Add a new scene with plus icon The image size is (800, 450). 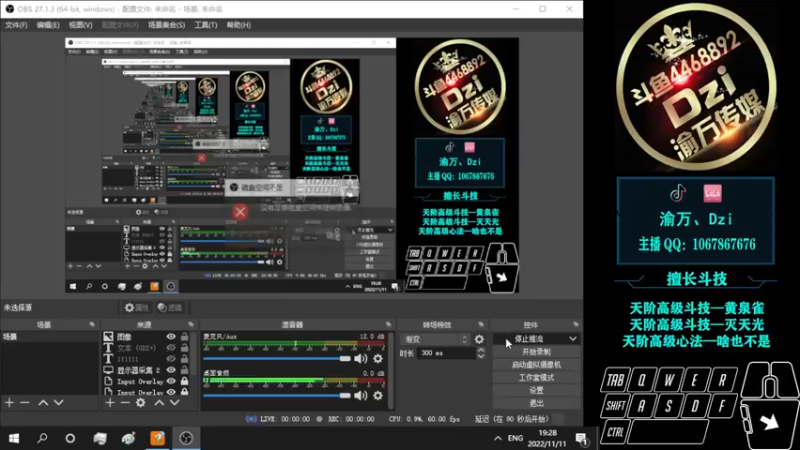9,403
